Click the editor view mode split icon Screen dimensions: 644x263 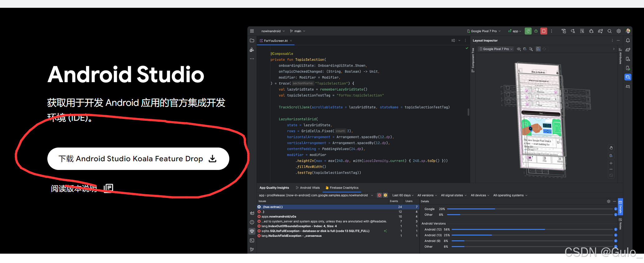(453, 40)
